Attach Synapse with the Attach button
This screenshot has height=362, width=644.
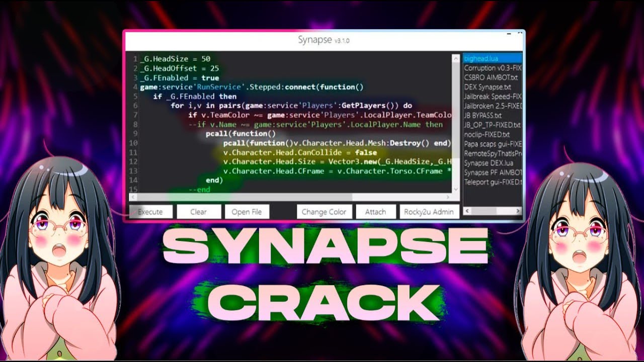click(x=375, y=212)
